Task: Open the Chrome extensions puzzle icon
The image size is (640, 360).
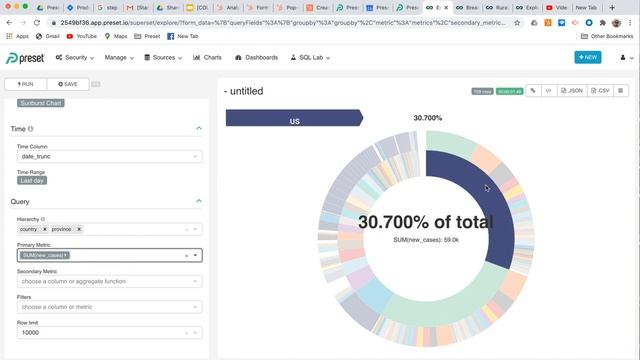Action: 602,23
